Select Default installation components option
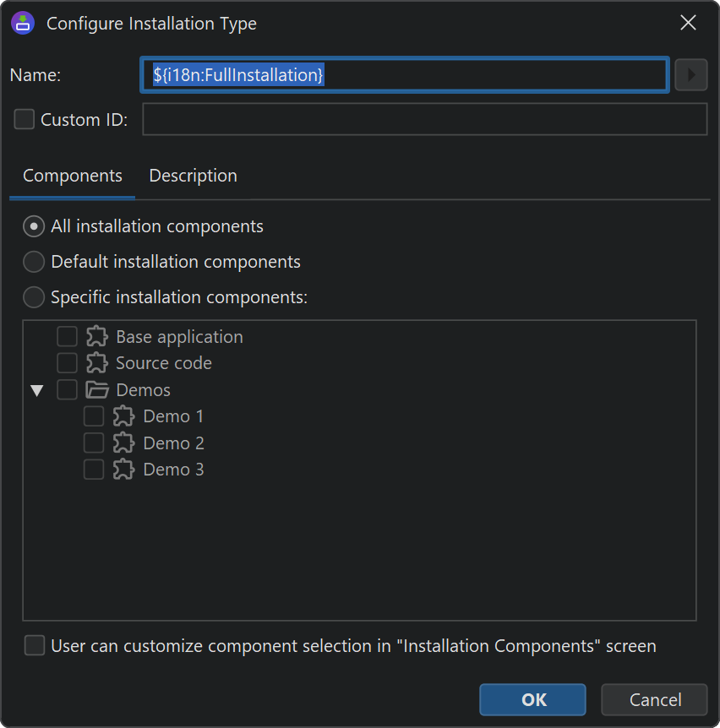Screen dimensions: 720x728 (34, 262)
